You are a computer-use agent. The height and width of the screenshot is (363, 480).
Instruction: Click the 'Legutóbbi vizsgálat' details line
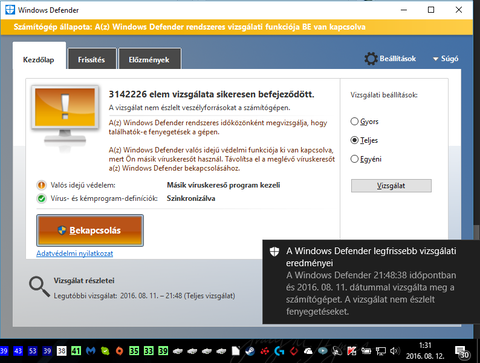144,296
